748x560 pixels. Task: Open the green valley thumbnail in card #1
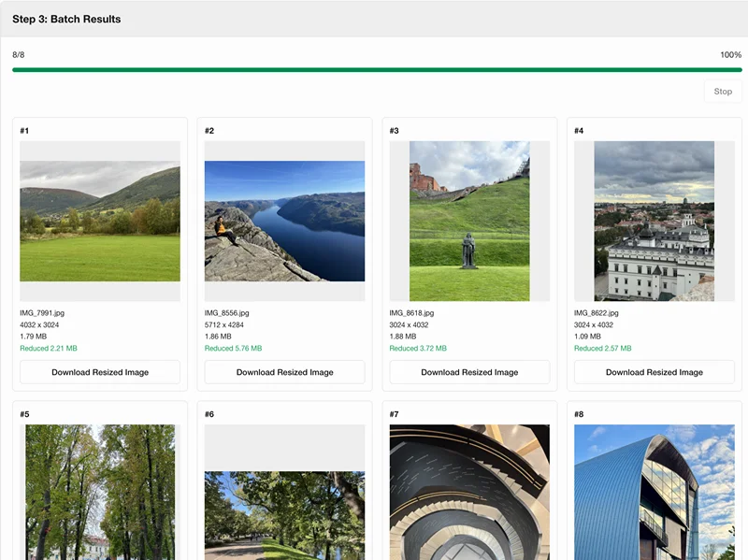(x=100, y=221)
